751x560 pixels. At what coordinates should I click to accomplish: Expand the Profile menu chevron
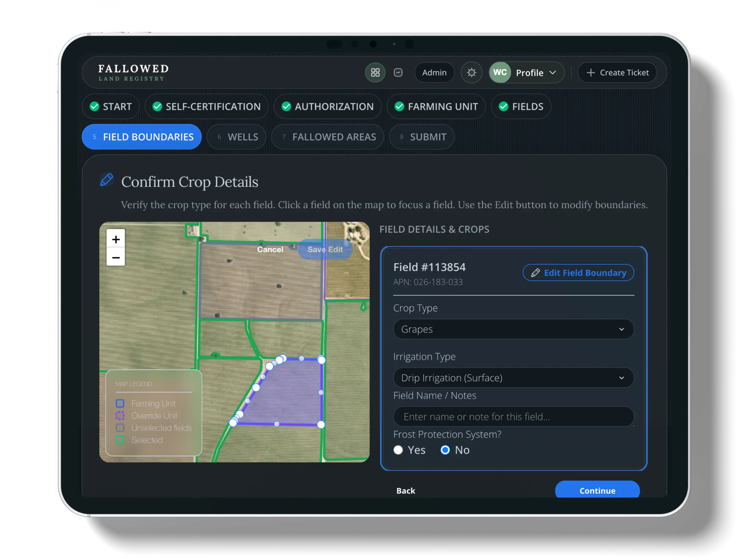552,72
